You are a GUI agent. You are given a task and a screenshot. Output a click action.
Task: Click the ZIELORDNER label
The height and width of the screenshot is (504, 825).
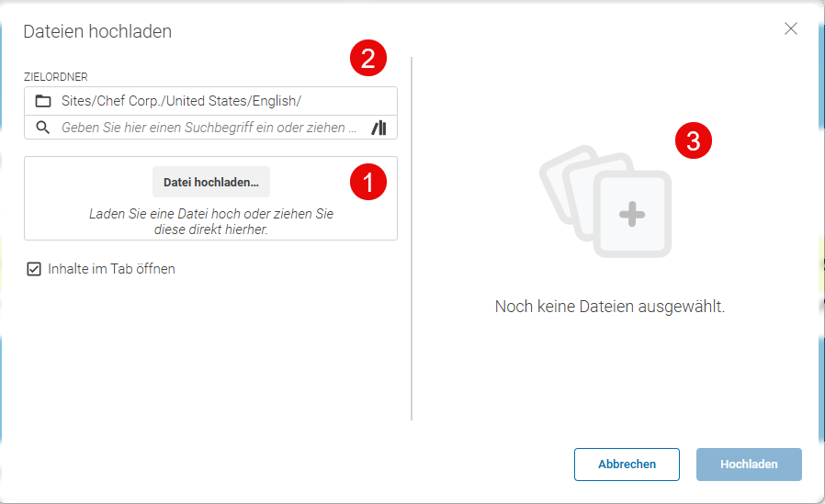coord(56,77)
